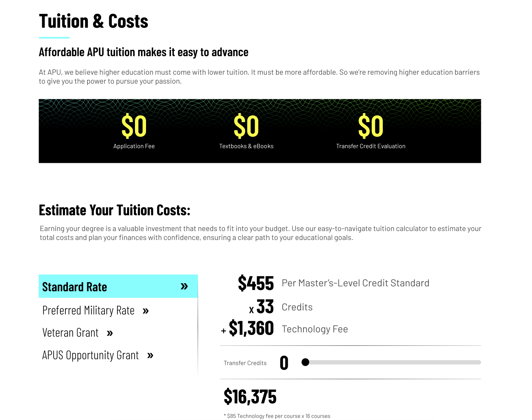Screen dimensions: 532x420
Task: Click the 33 Credits number
Action: pyautogui.click(x=265, y=307)
